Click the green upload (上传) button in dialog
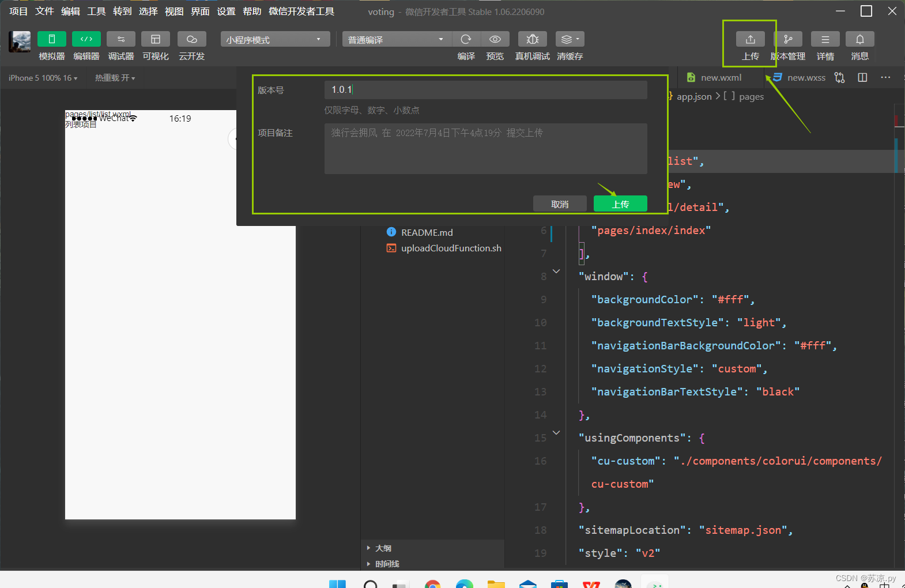 [620, 204]
